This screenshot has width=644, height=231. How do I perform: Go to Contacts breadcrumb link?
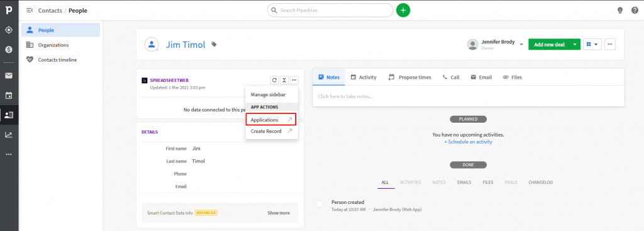[x=50, y=11]
